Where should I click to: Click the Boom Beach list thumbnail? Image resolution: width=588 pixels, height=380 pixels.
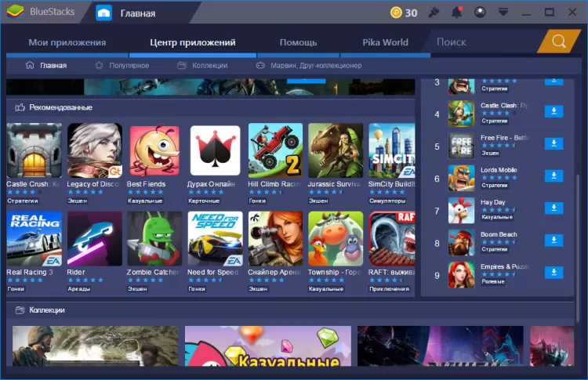[461, 243]
